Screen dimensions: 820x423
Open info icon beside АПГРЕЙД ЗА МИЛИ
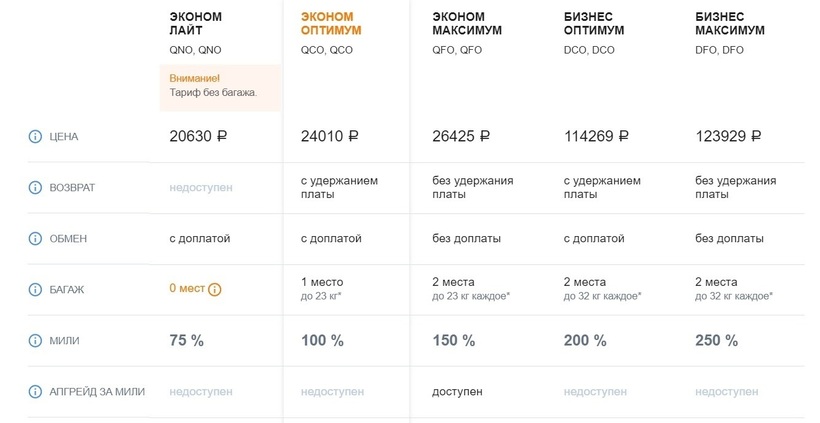click(x=35, y=392)
